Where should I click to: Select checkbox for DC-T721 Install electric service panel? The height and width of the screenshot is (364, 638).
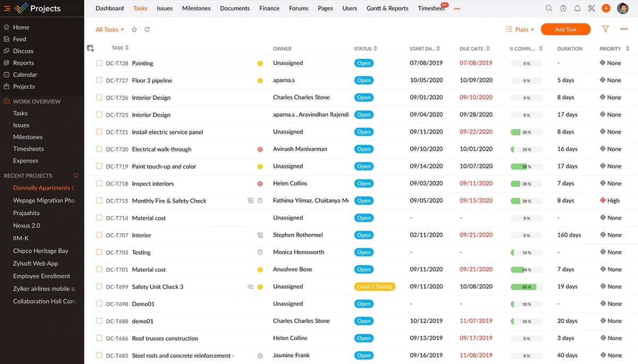pos(99,132)
